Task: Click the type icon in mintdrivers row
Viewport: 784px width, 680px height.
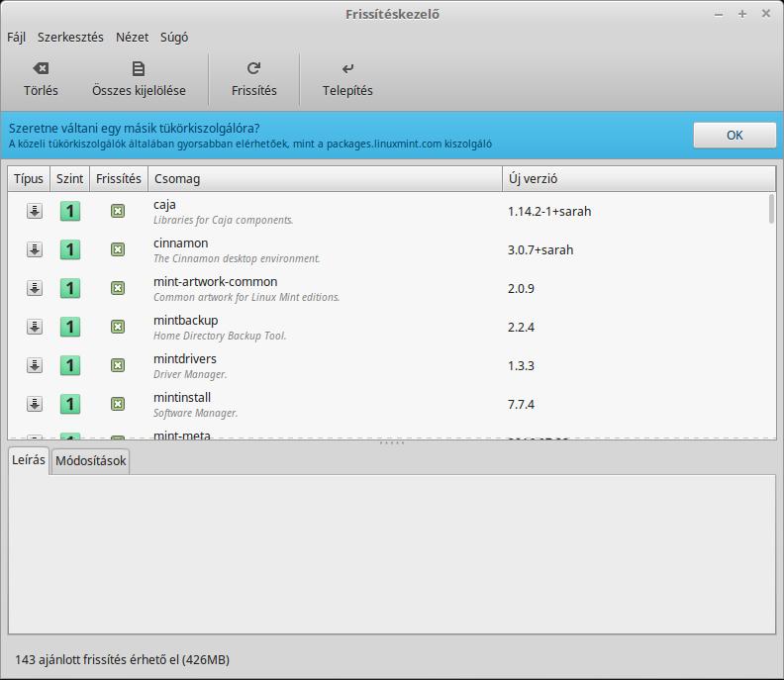Action: (35, 365)
